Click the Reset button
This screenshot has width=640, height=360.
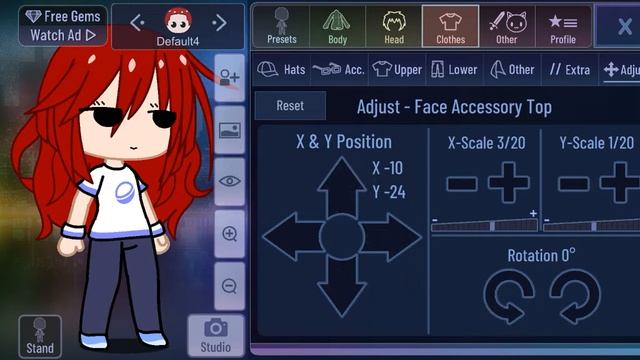tap(290, 106)
